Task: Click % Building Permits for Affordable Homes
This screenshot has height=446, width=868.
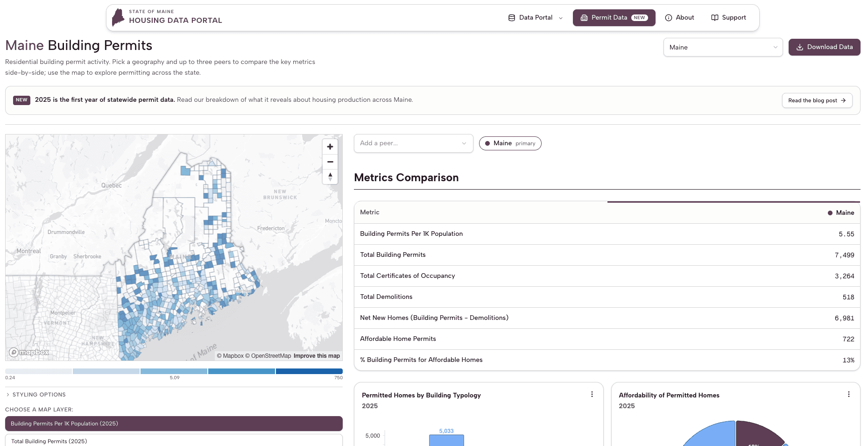Action: 421,360
